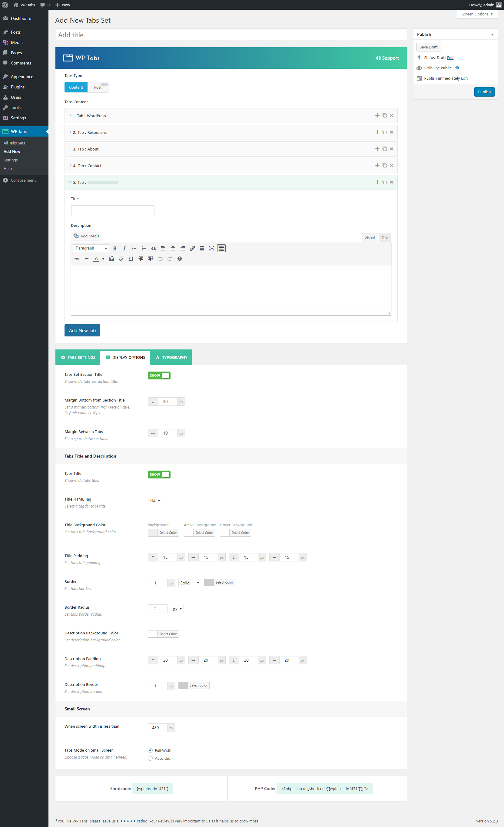Open the Border style Solid dropdown
This screenshot has width=504, height=827.
[x=190, y=583]
